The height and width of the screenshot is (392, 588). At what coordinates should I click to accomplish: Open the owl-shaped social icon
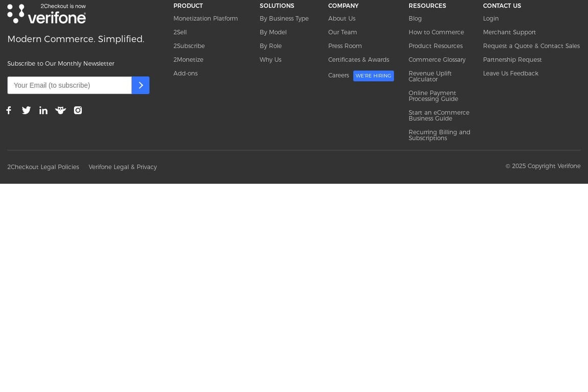(60, 110)
